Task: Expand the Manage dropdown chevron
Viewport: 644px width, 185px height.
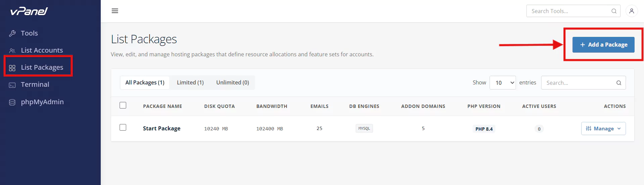Action: [619, 129]
